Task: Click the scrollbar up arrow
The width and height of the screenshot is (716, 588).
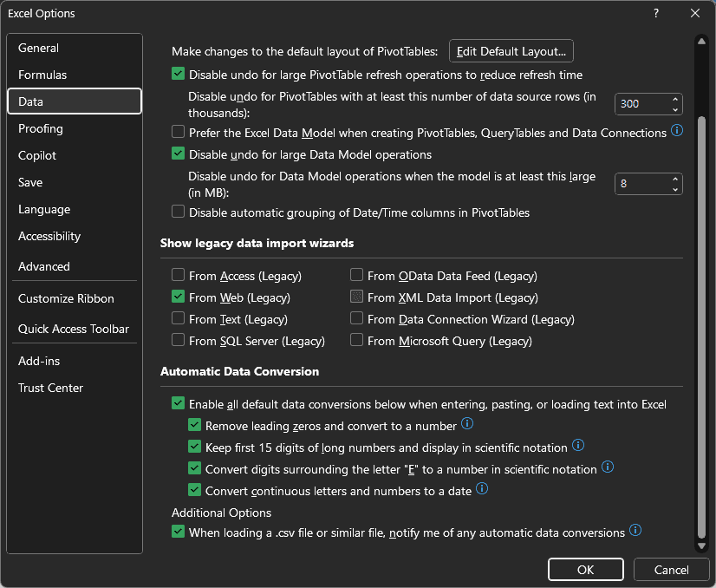Action: 701,41
